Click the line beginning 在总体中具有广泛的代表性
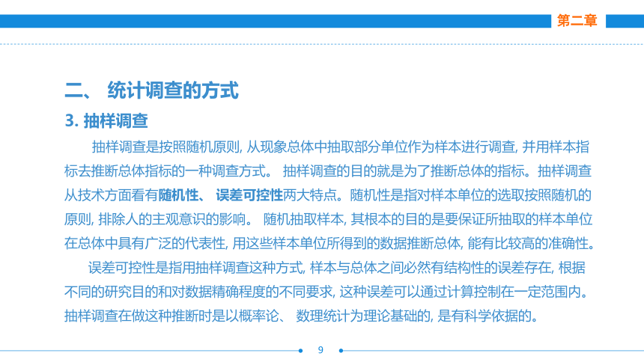This screenshot has height=362, width=644. tap(329, 243)
